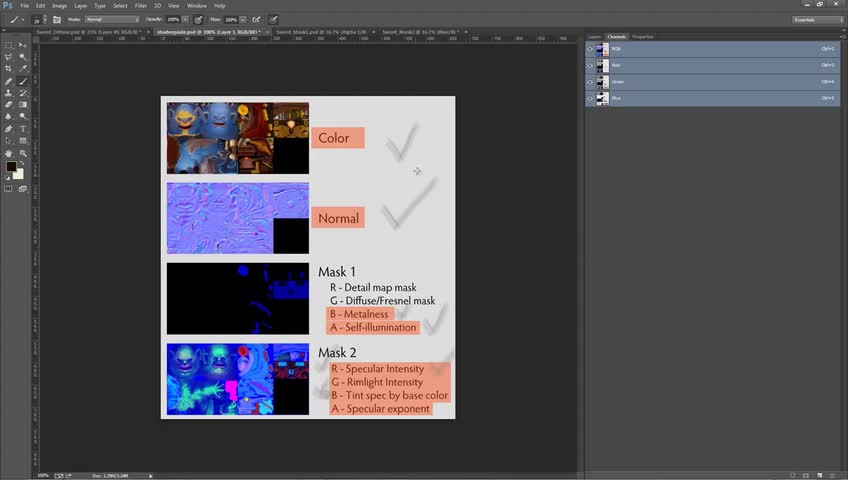Select the Rectangular Marquee tool
This screenshot has height=480, width=848.
[x=8, y=45]
